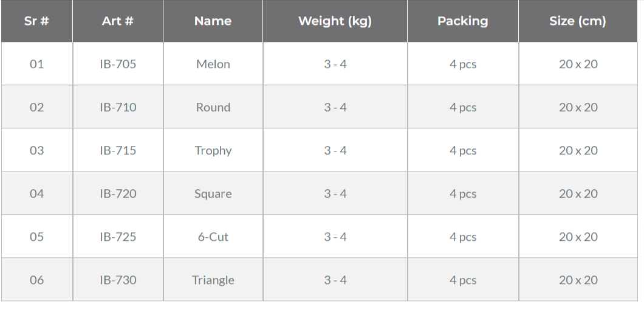Image resolution: width=644 pixels, height=309 pixels.
Task: Click article number IB-725
Action: (x=118, y=237)
